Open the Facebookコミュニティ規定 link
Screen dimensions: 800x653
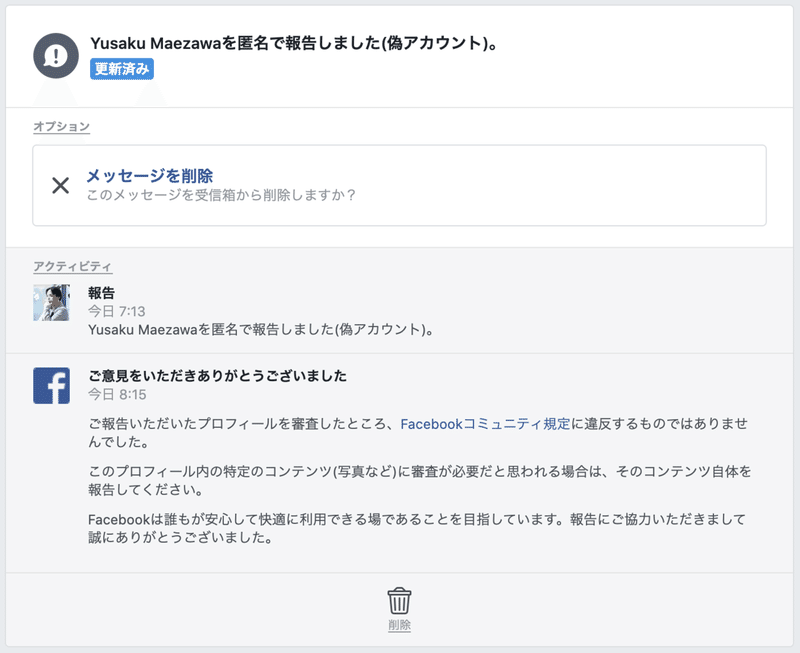[x=485, y=424]
